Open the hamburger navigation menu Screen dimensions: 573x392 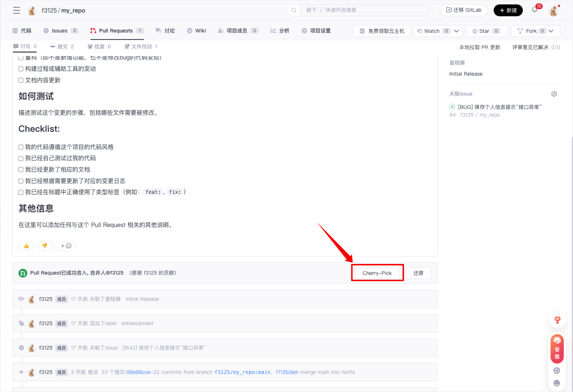coord(17,10)
